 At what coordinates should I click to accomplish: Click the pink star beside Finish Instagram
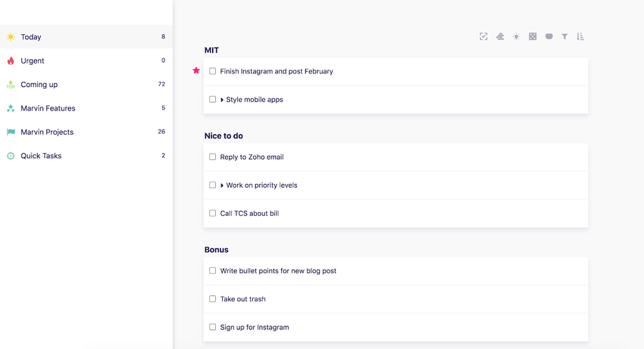click(x=196, y=70)
